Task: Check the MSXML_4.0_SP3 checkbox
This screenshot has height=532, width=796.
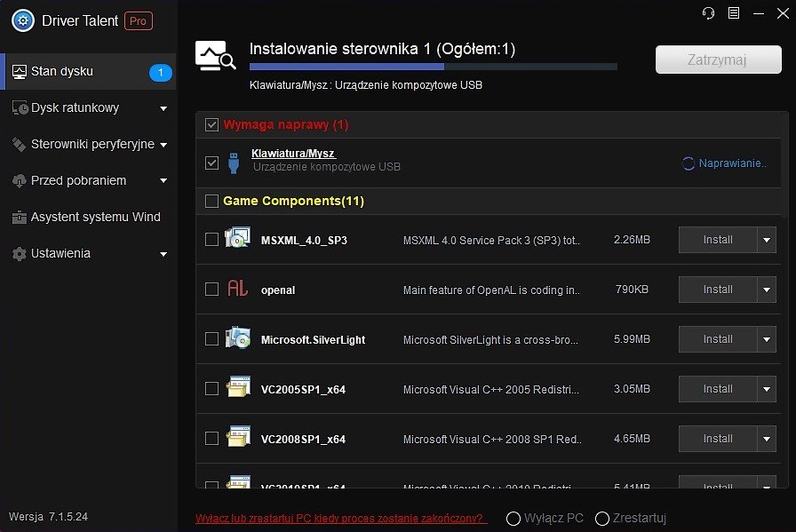Action: point(211,240)
